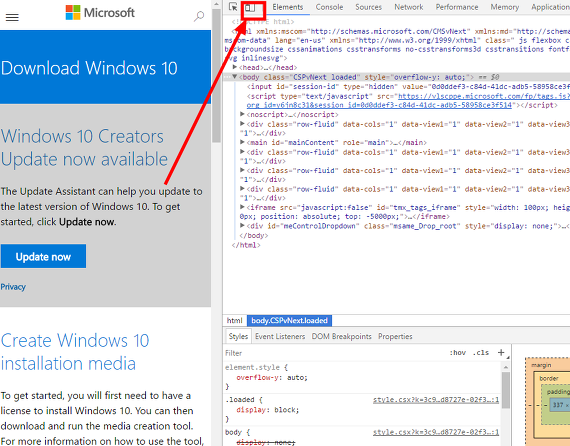Screen dimensions: 570x446
Task: Select html in the breadcrumb bar
Action: pyautogui.click(x=234, y=320)
